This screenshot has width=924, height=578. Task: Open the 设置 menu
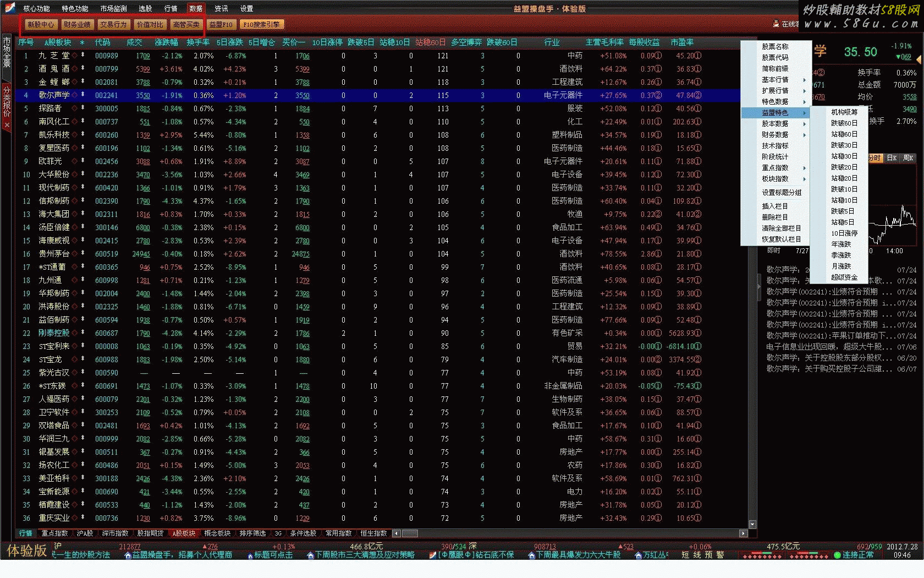[246, 9]
